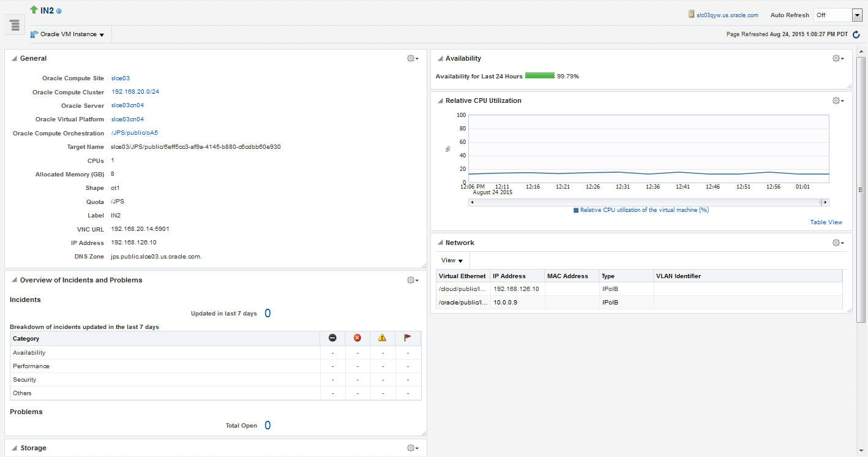
Task: Click the Quota value /JPS
Action: [118, 202]
